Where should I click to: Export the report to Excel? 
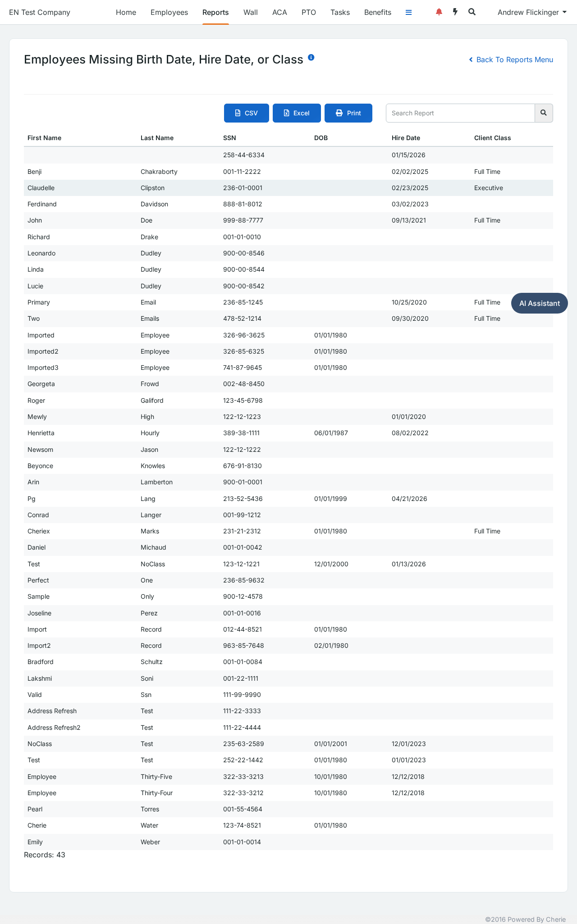297,113
